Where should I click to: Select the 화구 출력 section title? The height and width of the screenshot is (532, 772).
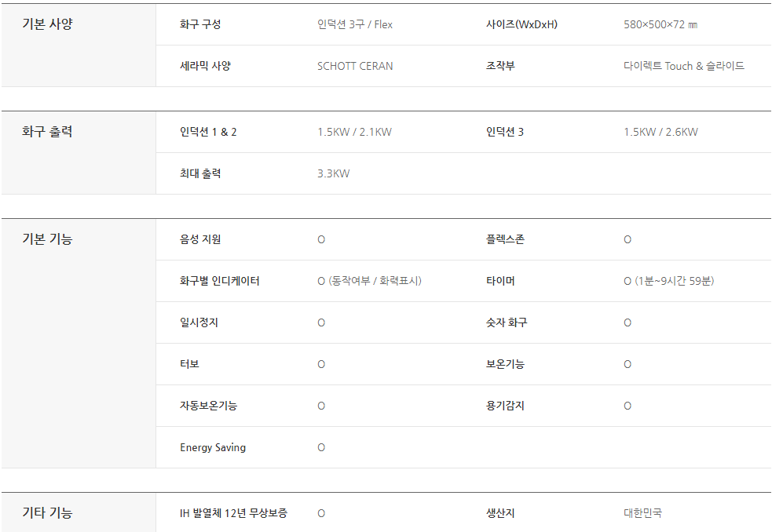[47, 131]
